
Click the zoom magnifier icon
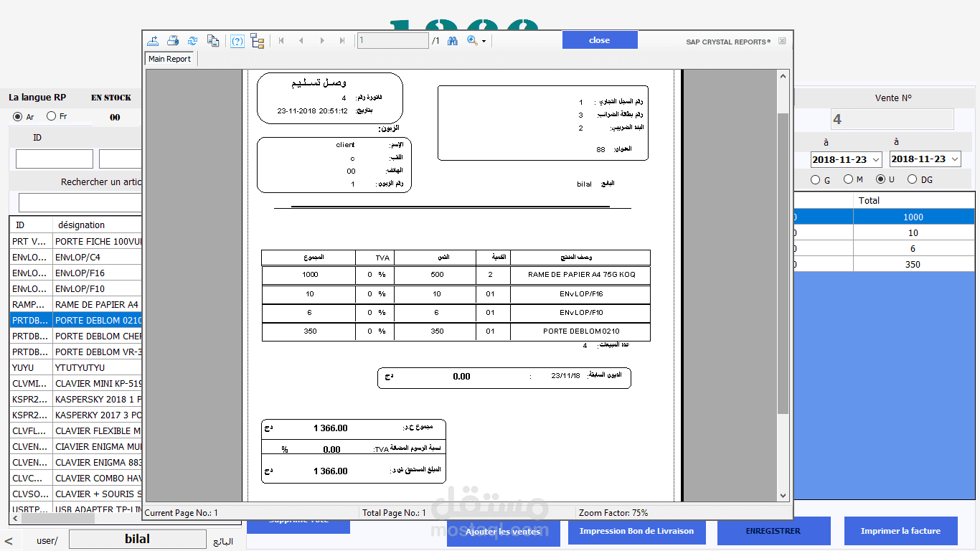pyautogui.click(x=472, y=41)
